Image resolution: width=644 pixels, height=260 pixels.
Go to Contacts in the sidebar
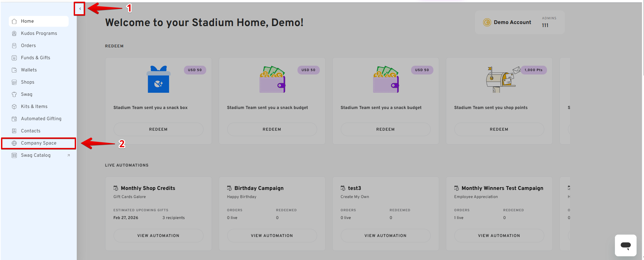pyautogui.click(x=30, y=131)
